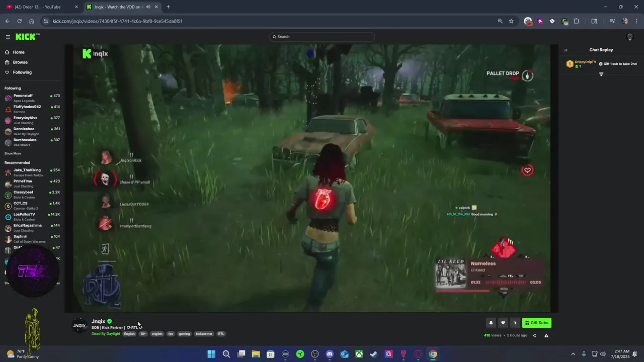
Task: Click the 18+ tag
Action: [143, 334]
